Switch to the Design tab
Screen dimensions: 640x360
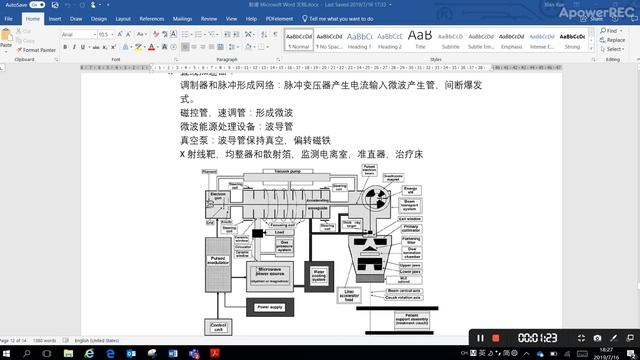coord(98,19)
